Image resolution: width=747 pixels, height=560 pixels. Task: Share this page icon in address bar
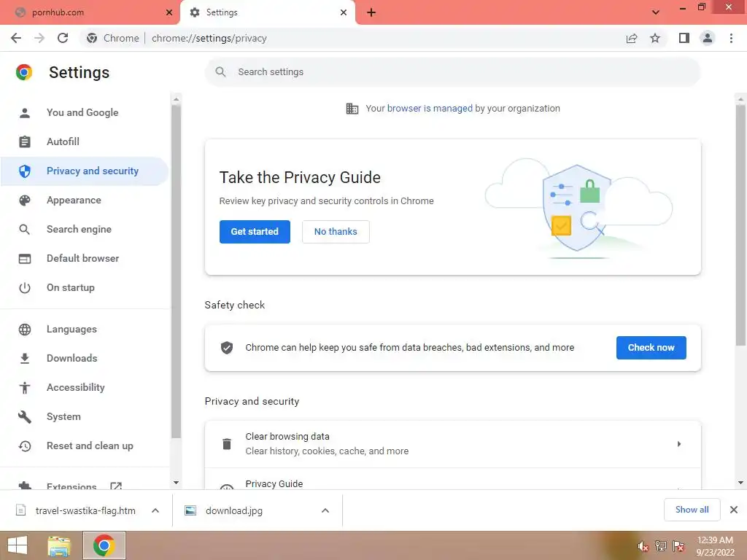click(632, 38)
